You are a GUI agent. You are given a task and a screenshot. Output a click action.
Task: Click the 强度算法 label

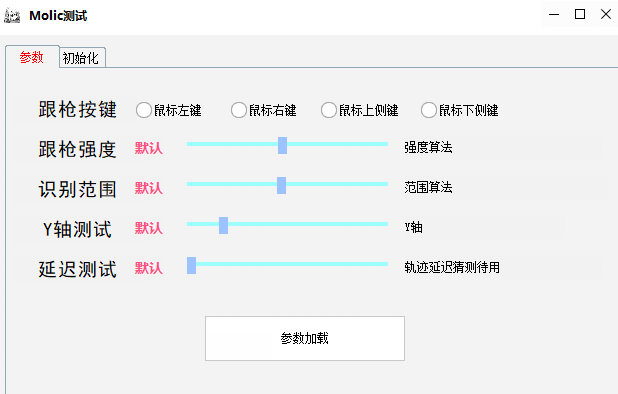tap(428, 147)
